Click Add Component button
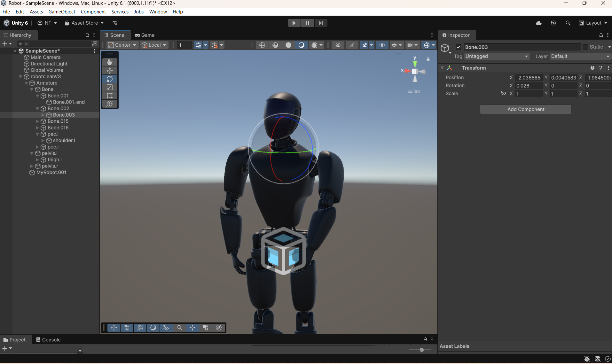The width and height of the screenshot is (612, 364). 526,109
